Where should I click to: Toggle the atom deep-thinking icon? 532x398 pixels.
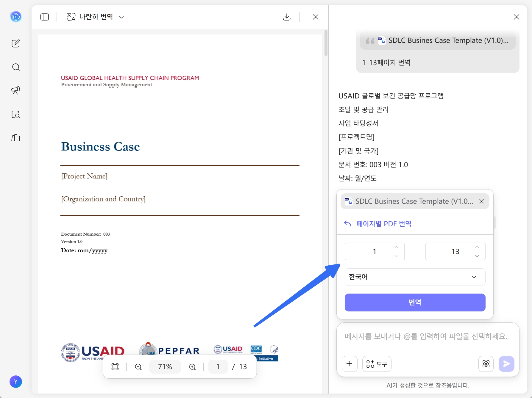pos(486,364)
